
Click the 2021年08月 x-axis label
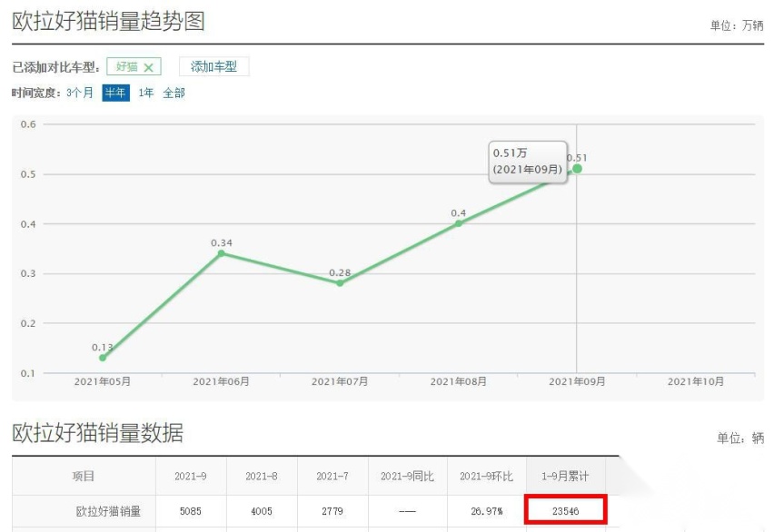click(x=459, y=381)
